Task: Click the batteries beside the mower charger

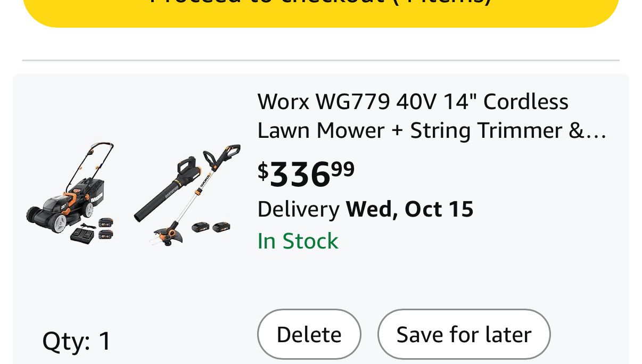Action: point(106,227)
